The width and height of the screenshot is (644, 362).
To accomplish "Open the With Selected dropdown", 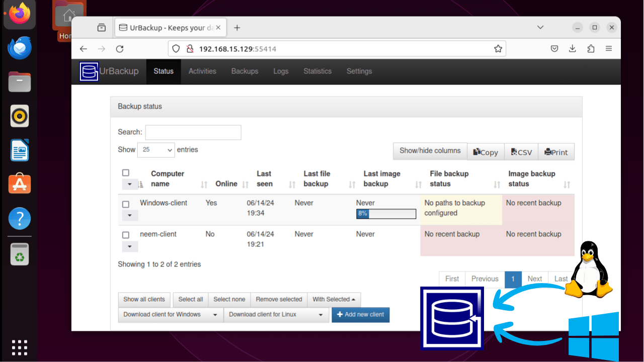I will coord(334,300).
